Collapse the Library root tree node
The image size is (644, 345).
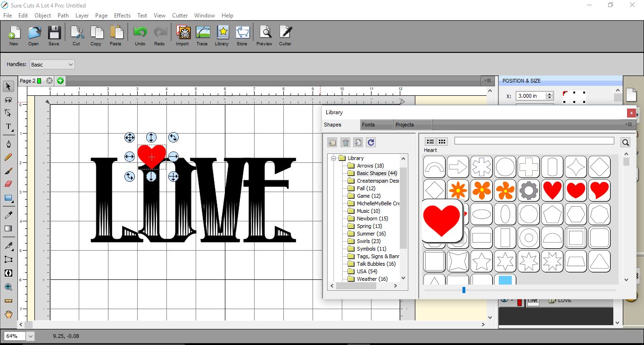coord(333,158)
